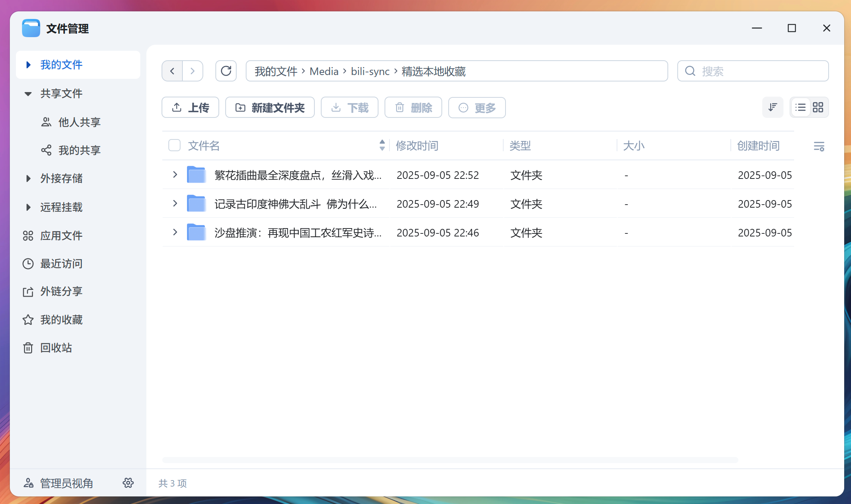Click the 应用文件 app files icon

tap(28, 235)
